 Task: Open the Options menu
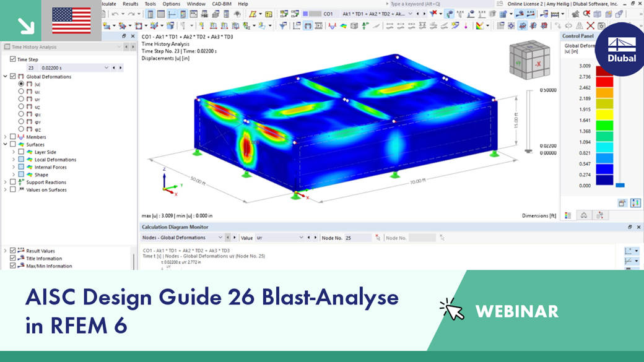pyautogui.click(x=172, y=4)
